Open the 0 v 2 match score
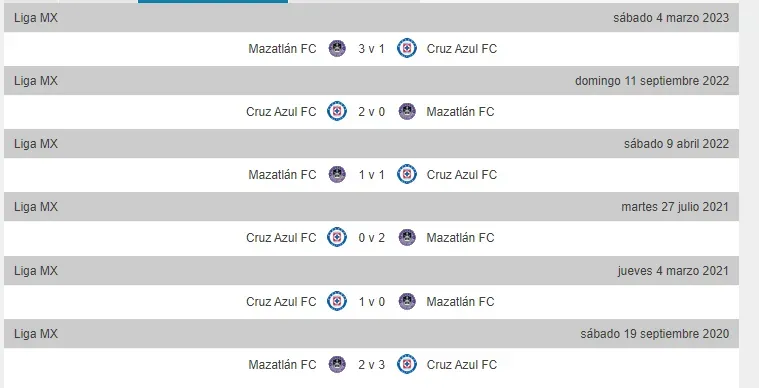 tap(372, 238)
